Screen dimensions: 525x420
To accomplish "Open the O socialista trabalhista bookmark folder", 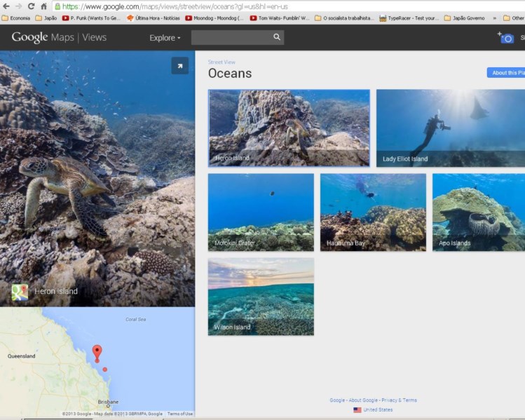I will pos(345,18).
